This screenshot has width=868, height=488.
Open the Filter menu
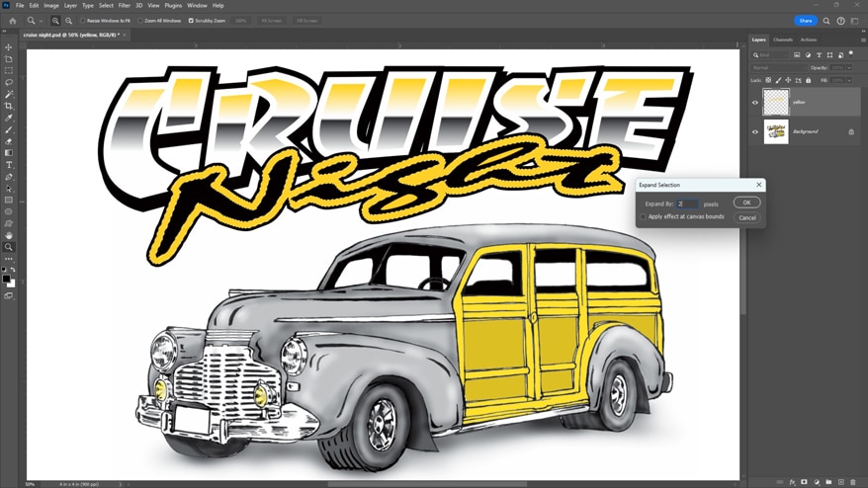(x=125, y=6)
